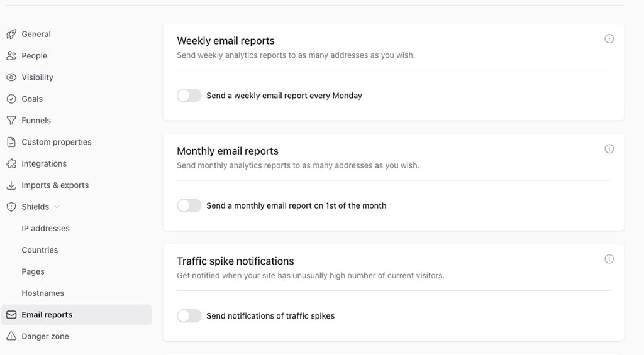This screenshot has width=644, height=355.
Task: Enable the weekly email report toggle
Action: [x=189, y=96]
